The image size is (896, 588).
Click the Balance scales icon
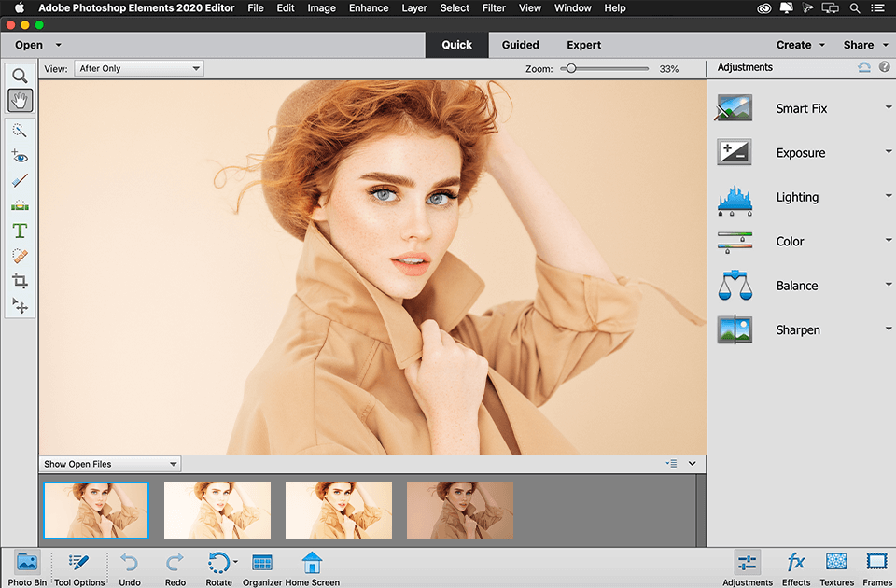point(735,286)
